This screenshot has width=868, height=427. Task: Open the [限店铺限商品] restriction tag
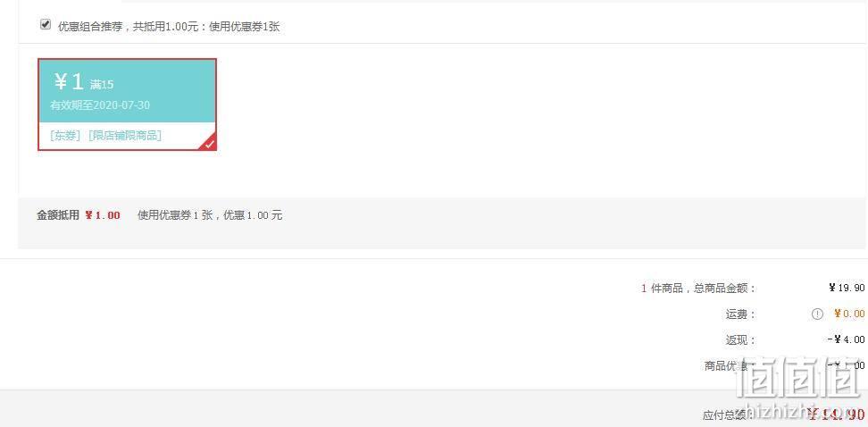click(125, 136)
